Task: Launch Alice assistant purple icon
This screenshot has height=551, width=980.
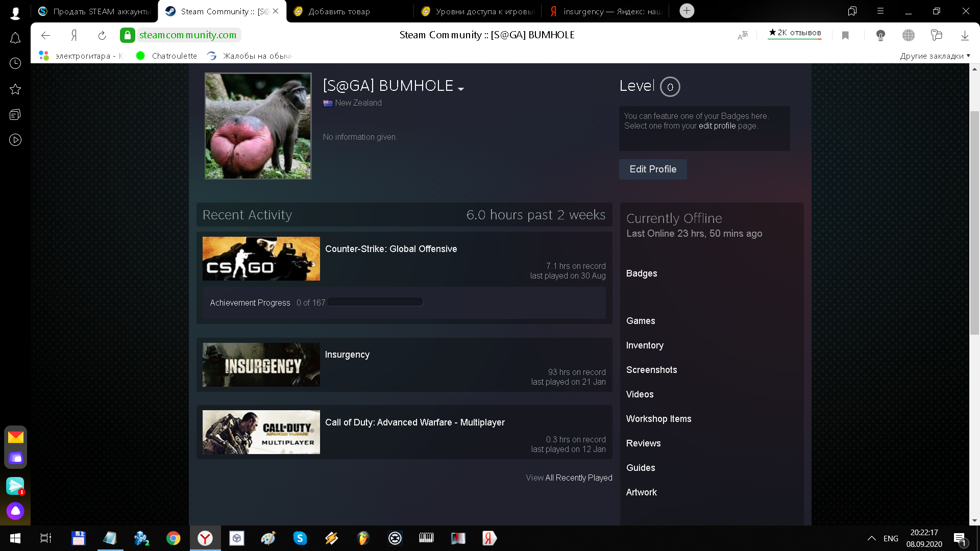Action: click(x=15, y=511)
